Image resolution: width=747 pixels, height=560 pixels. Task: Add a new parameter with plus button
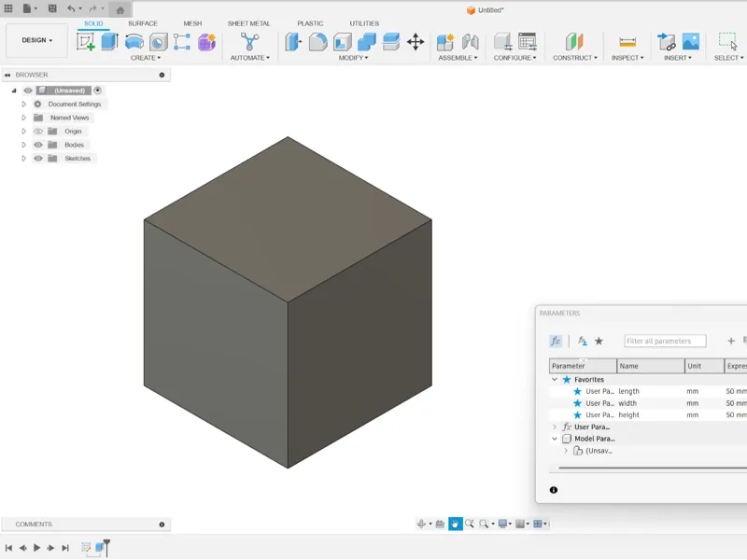(x=731, y=341)
